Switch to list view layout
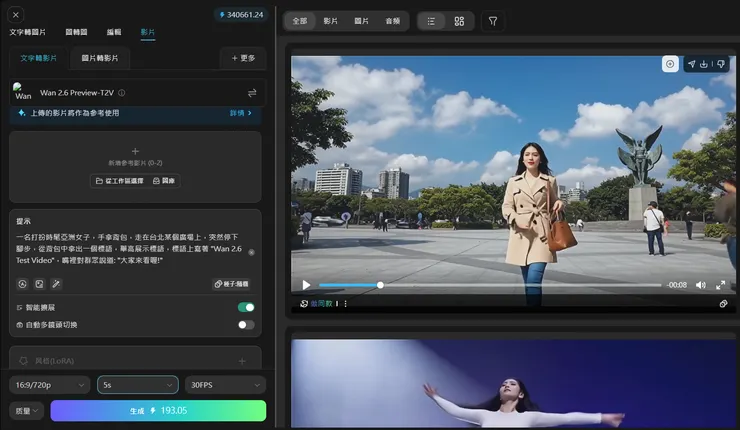 [431, 21]
